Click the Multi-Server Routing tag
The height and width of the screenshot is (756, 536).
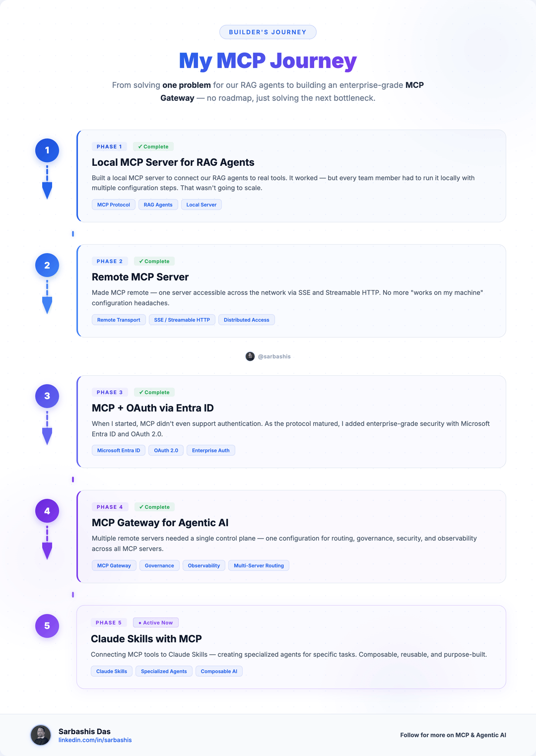[259, 566]
